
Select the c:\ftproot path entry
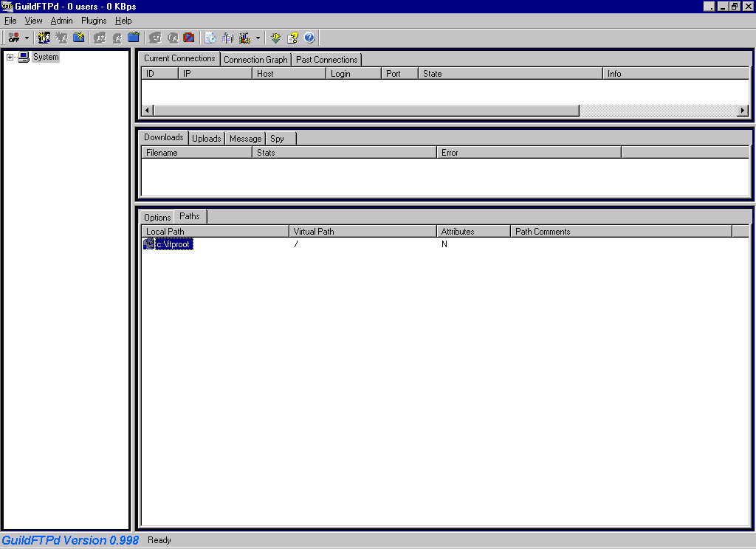(174, 244)
